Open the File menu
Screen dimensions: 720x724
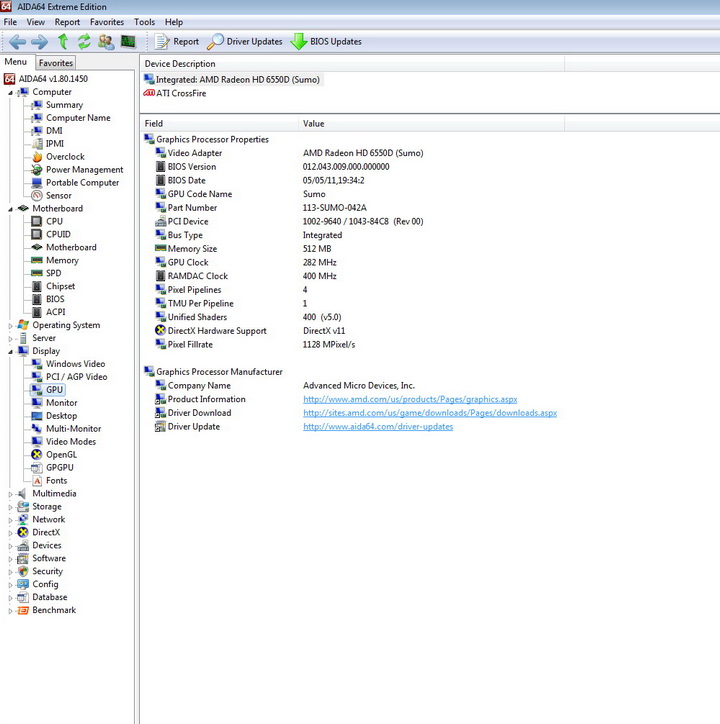[10, 22]
